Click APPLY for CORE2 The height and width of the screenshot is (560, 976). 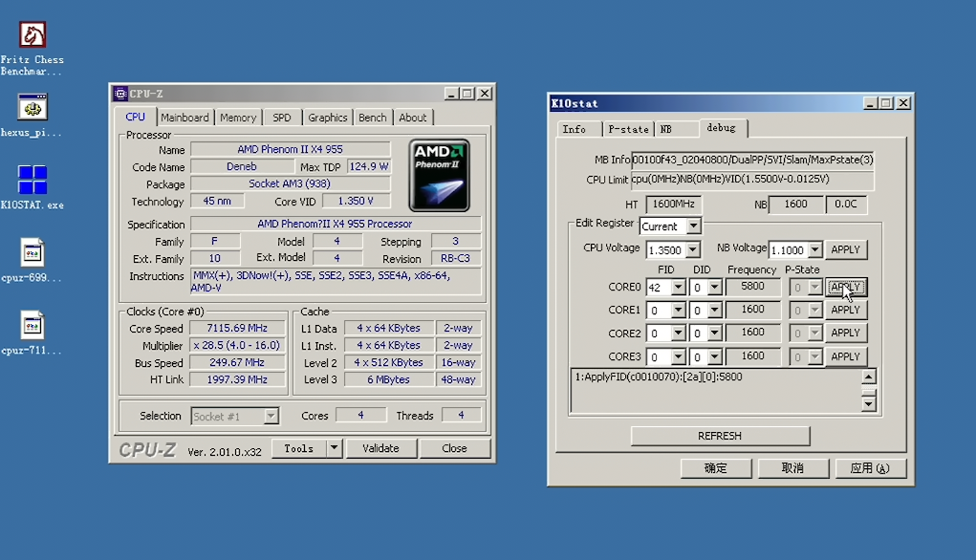click(845, 333)
